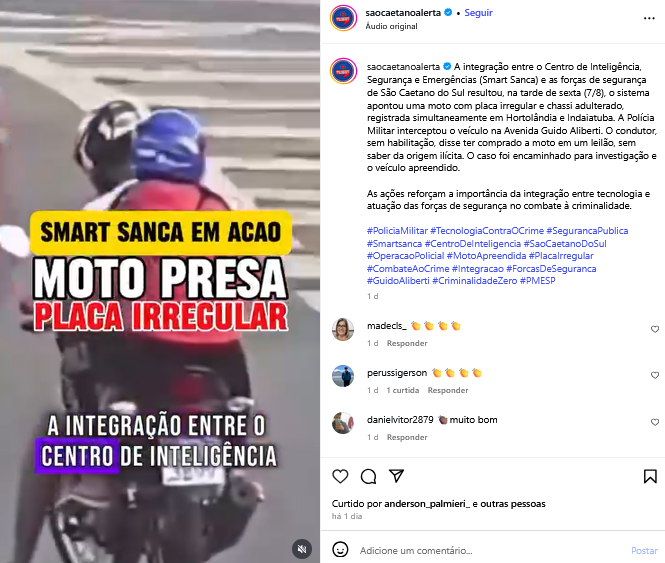View 1 curtida on perussigerson's comment
Image resolution: width=665 pixels, height=563 pixels.
pyautogui.click(x=402, y=390)
